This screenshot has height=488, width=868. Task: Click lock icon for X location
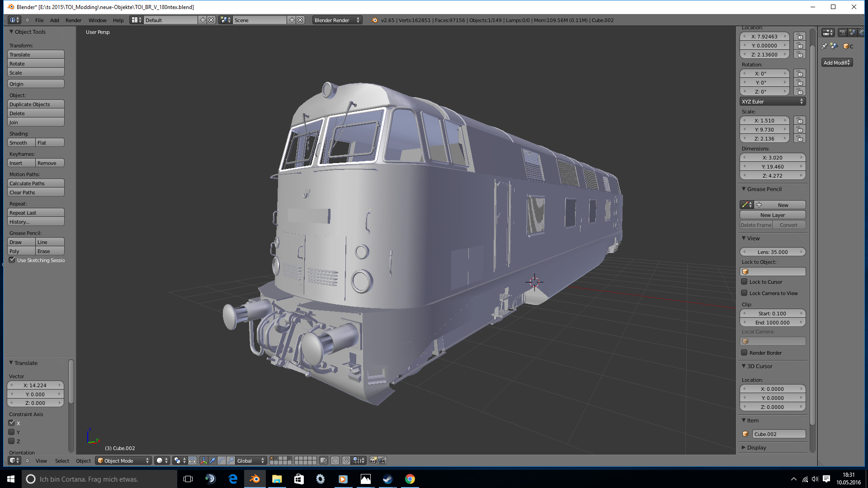pos(800,37)
